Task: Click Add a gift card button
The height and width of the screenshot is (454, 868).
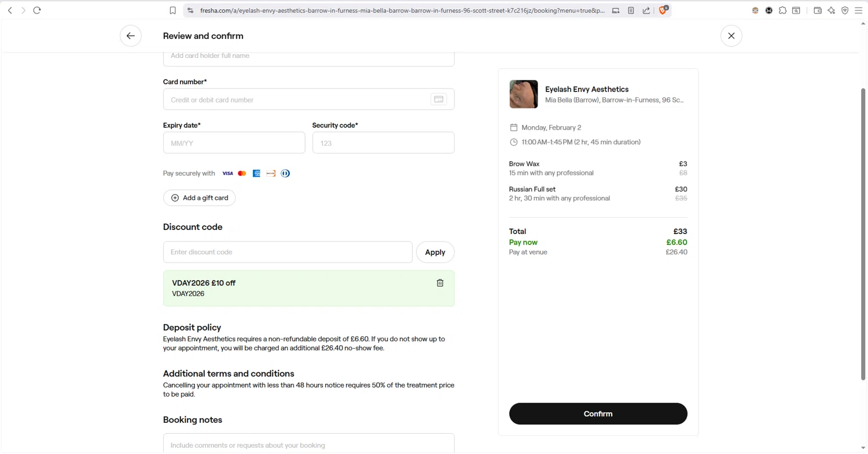Action: tap(199, 198)
